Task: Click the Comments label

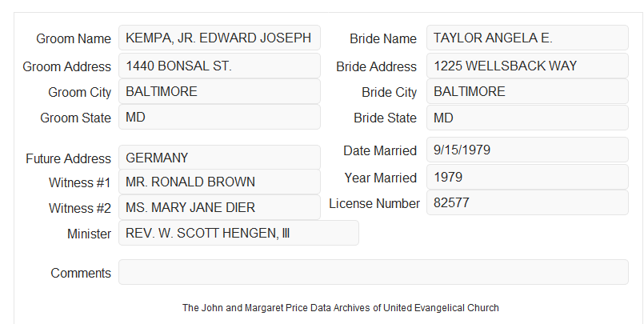Action: pos(81,273)
